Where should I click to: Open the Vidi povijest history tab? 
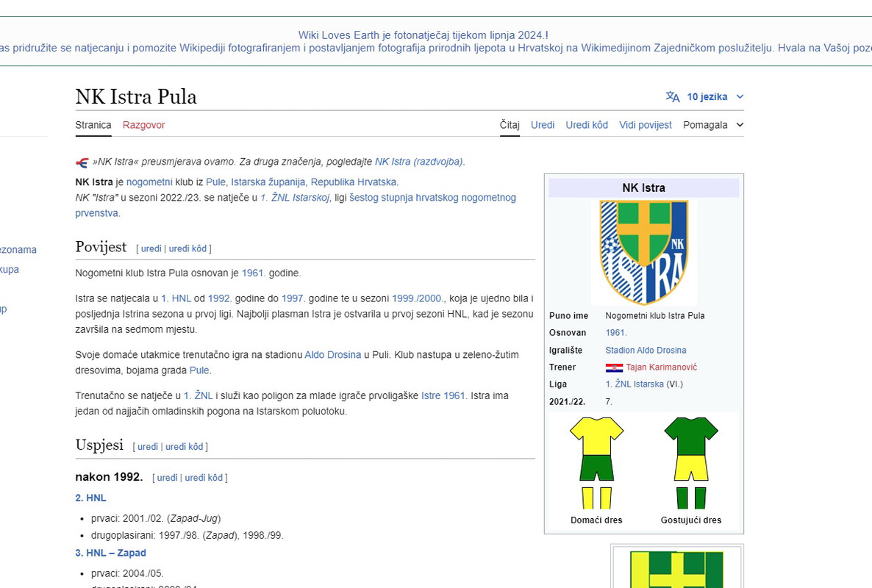tap(645, 125)
